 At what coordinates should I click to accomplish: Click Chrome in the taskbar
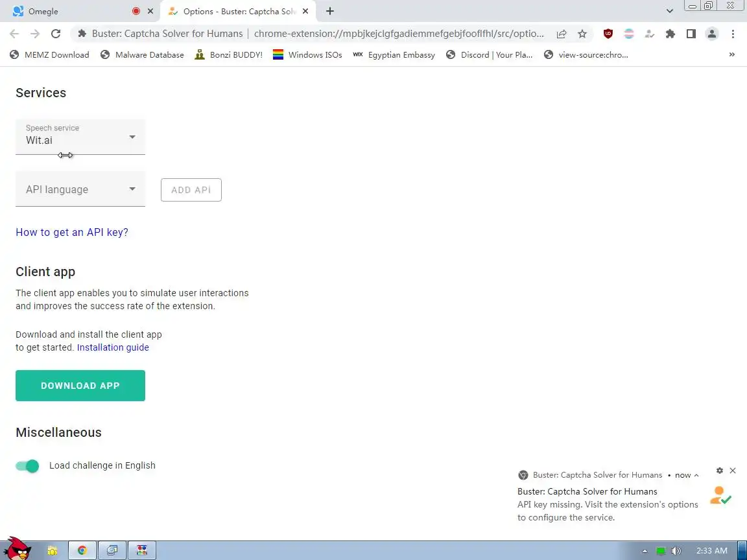82,551
